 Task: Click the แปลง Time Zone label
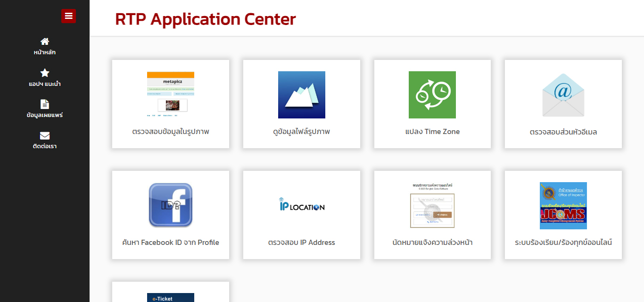pos(432,132)
